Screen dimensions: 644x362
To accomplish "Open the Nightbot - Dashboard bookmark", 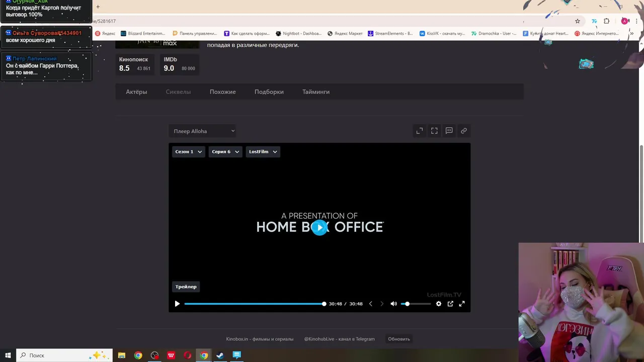I will (x=299, y=34).
